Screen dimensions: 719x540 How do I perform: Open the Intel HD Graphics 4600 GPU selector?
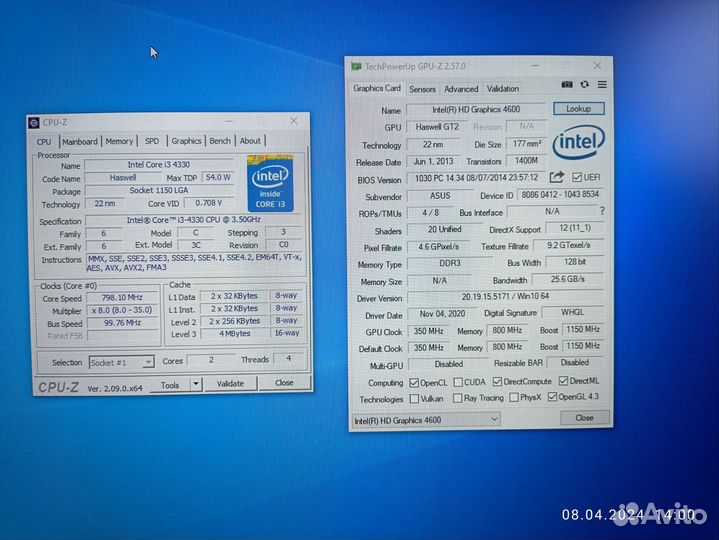426,420
